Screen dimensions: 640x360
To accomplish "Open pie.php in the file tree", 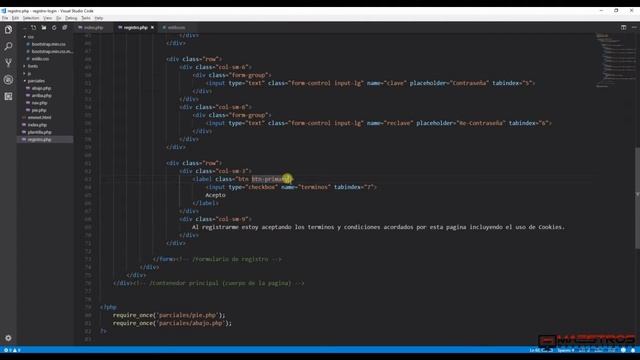I will 39,110.
